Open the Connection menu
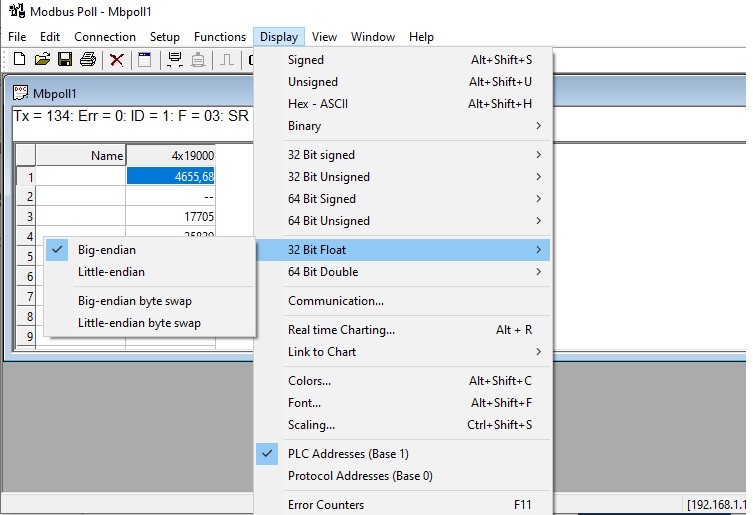 (x=105, y=37)
